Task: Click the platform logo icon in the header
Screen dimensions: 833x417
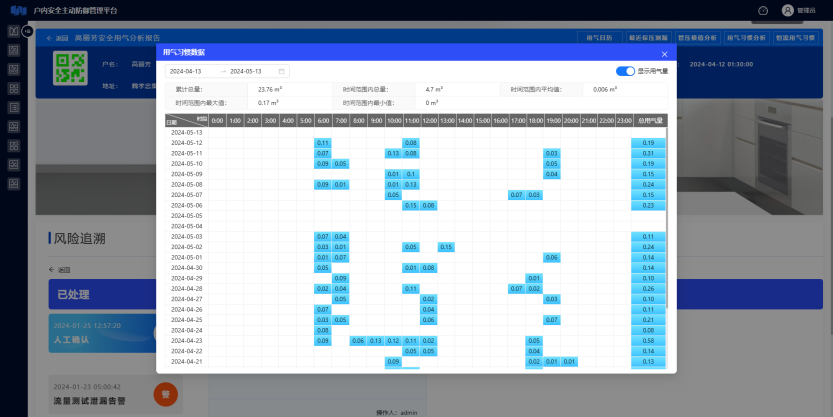Action: (x=19, y=10)
